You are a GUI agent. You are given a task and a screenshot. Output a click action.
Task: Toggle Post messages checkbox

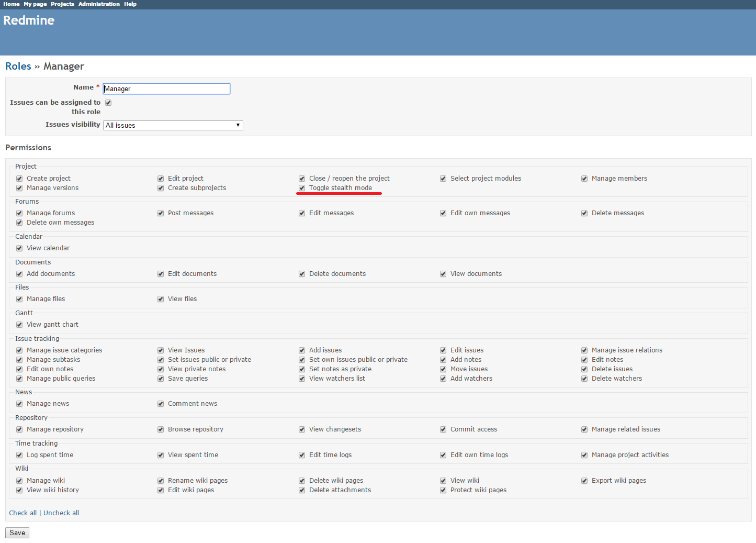pyautogui.click(x=161, y=213)
